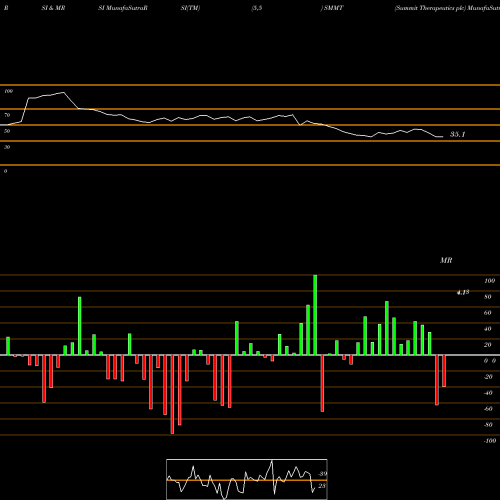Viewport: 500px width, 500px height.
Task: Click the MR right-axis label '-60'
Action: pos(488,409)
